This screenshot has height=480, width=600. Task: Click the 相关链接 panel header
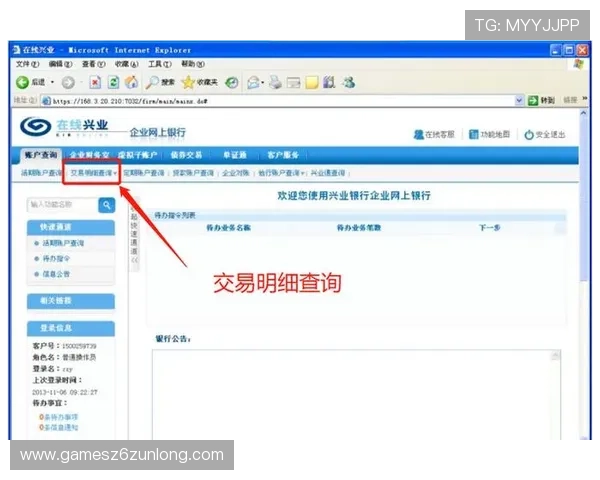pos(71,301)
